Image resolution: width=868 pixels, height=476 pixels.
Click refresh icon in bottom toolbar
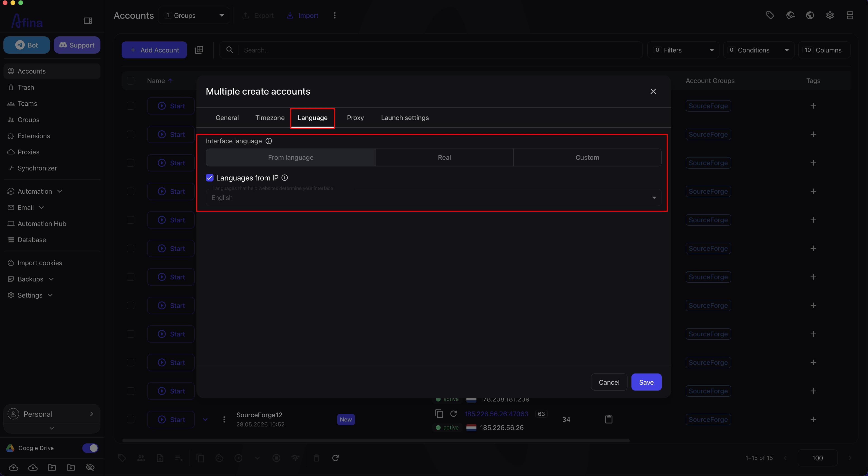point(335,458)
